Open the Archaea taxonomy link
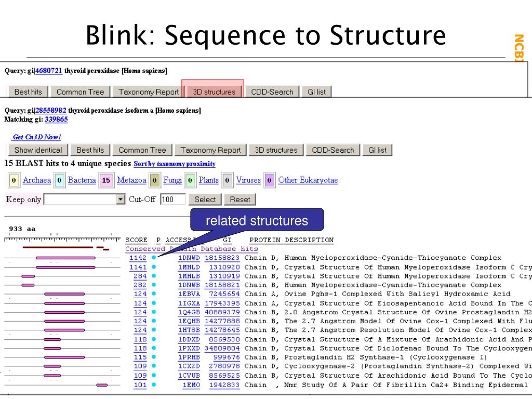 click(x=37, y=180)
